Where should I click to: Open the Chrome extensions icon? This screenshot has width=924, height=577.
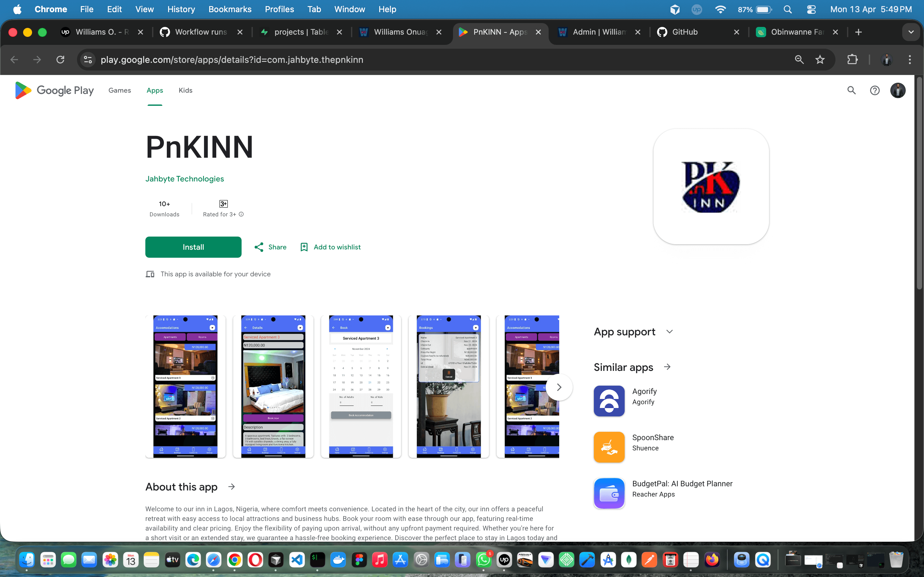[852, 60]
